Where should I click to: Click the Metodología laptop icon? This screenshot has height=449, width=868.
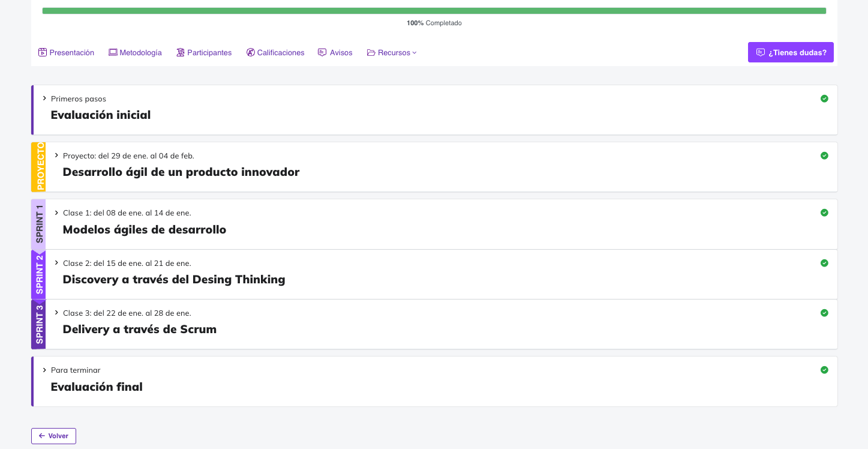click(x=113, y=52)
